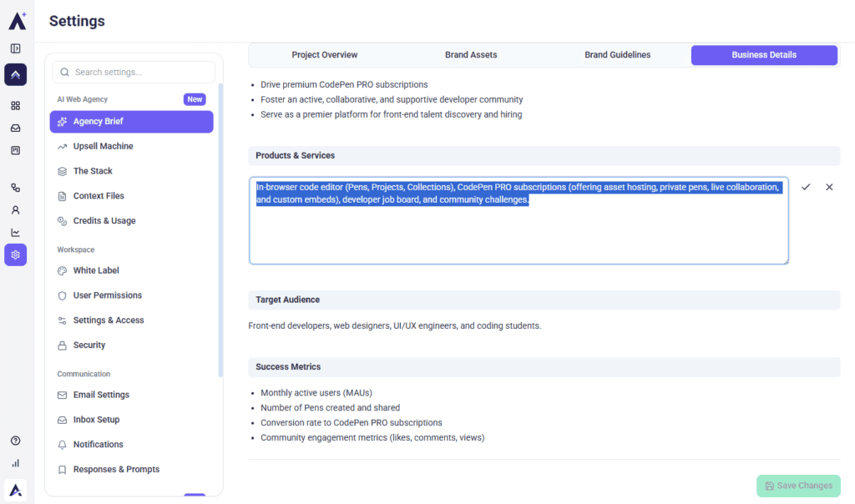Open Upsell Machine settings
855x504 pixels.
coord(131,146)
